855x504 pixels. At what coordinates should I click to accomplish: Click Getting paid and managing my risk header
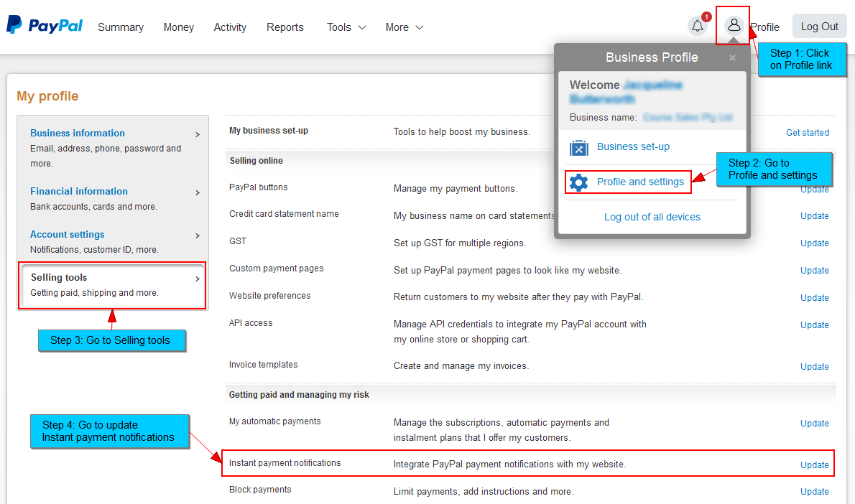point(299,394)
